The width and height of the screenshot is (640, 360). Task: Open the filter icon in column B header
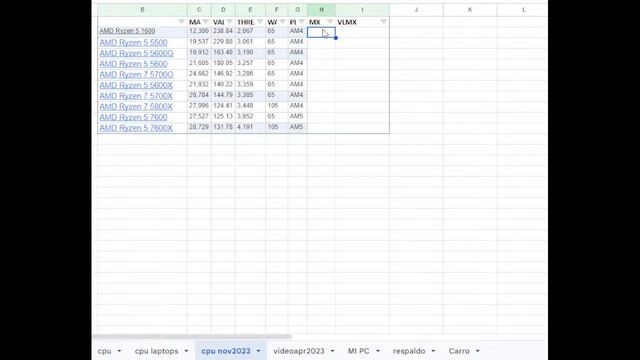click(x=181, y=22)
